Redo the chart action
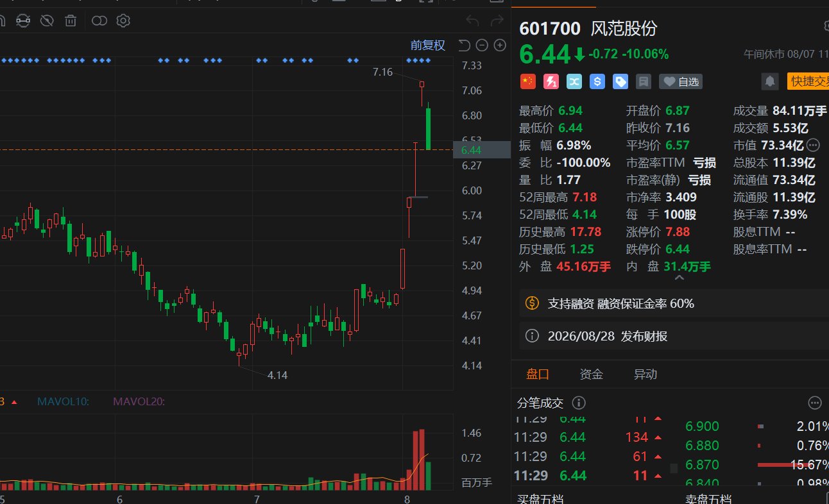Image resolution: width=829 pixels, height=504 pixels. point(497,21)
